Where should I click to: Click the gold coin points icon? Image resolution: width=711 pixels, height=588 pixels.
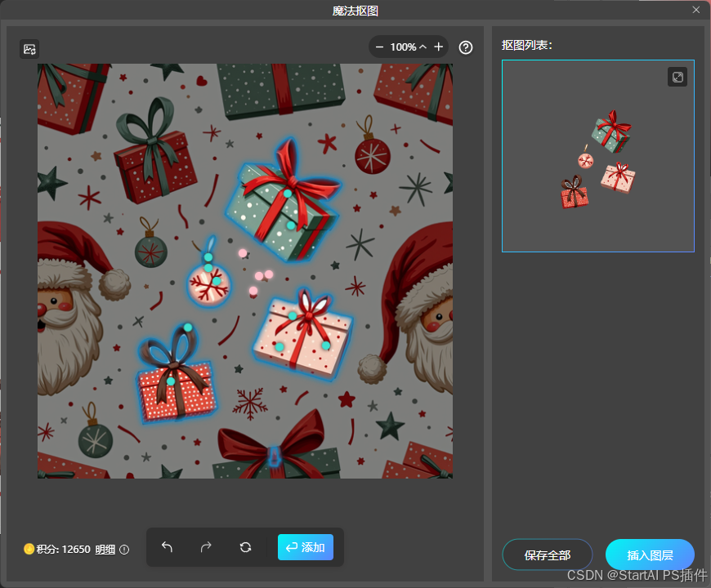(x=29, y=549)
